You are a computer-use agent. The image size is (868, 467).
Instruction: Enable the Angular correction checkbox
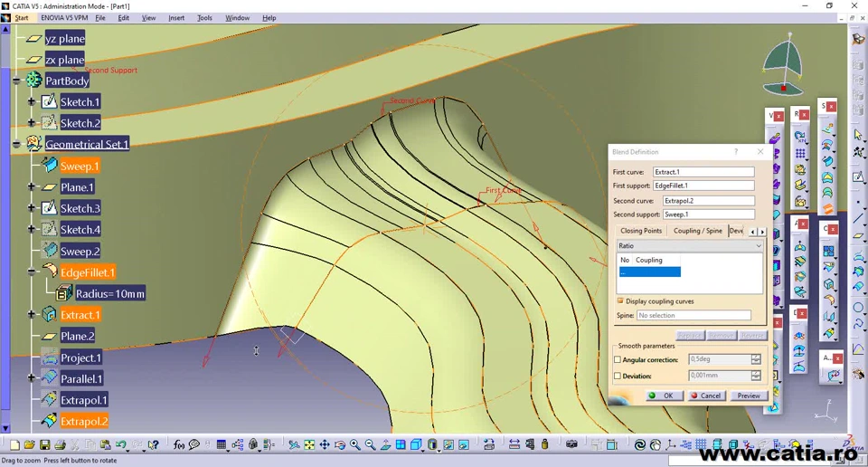(x=618, y=360)
